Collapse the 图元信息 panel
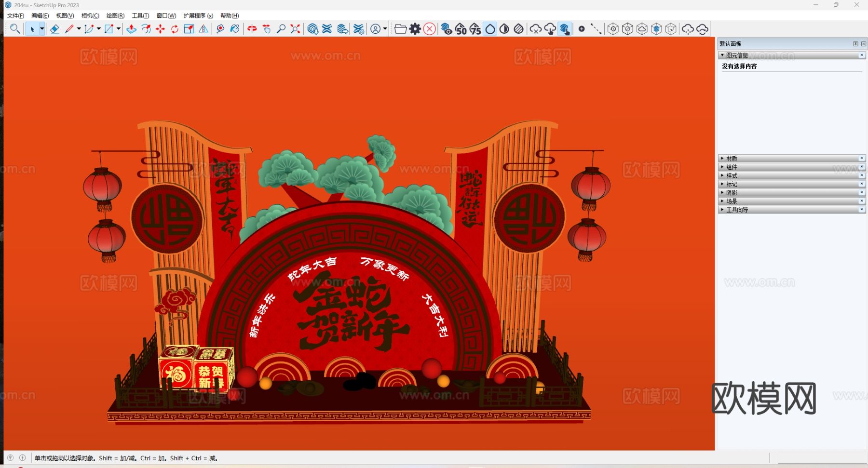Image resolution: width=868 pixels, height=468 pixels. point(722,55)
